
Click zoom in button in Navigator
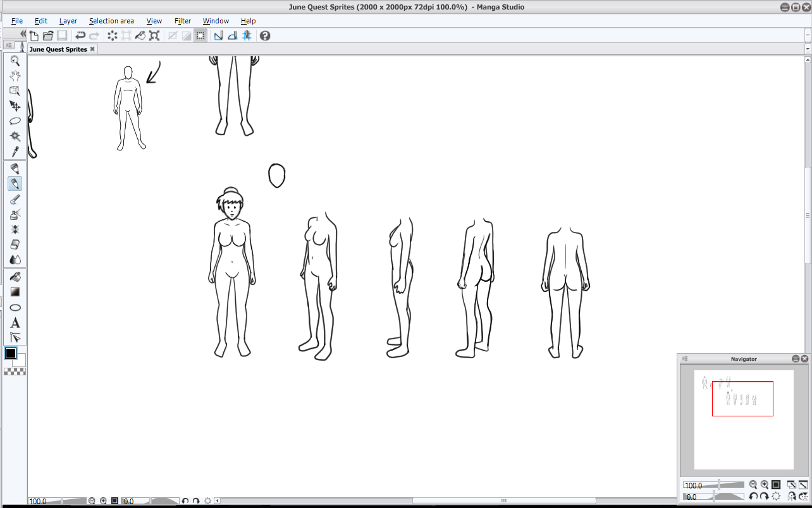click(765, 485)
